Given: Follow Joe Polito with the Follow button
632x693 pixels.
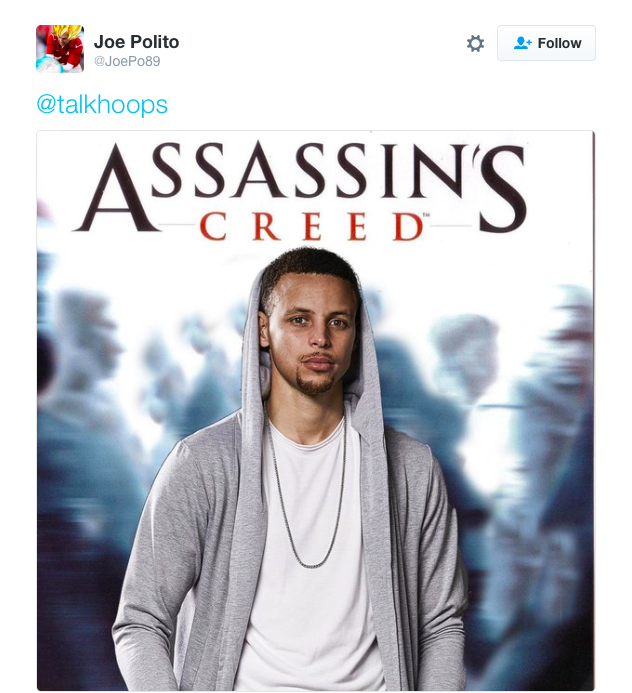Looking at the screenshot, I should coord(546,43).
